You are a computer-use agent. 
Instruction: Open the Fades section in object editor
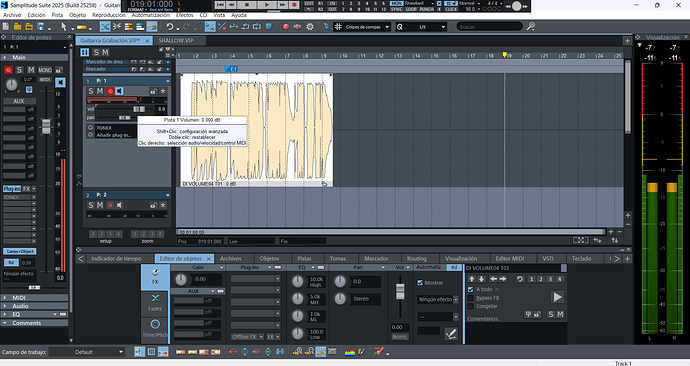[155, 303]
